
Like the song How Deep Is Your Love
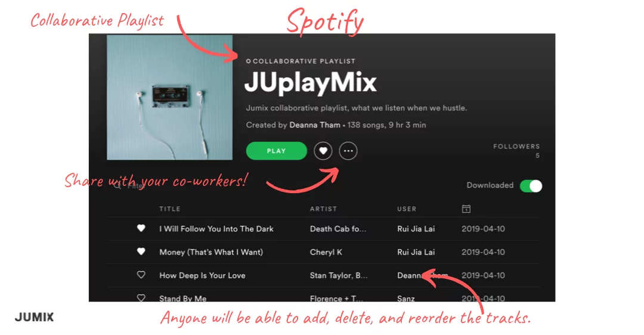pyautogui.click(x=141, y=275)
